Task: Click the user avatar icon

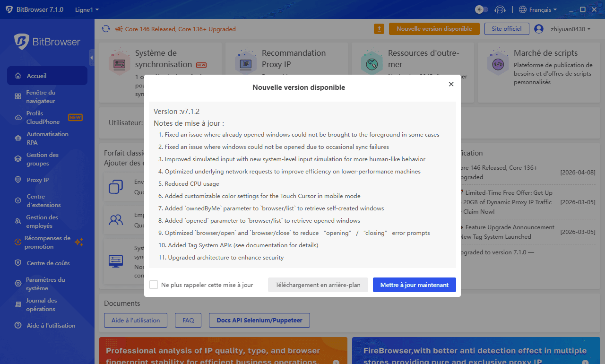Action: pyautogui.click(x=539, y=29)
